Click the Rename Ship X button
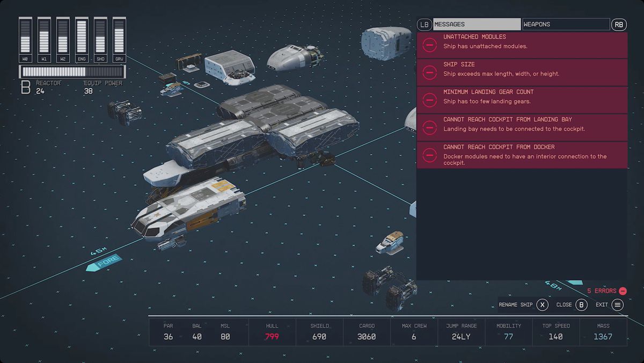The image size is (644, 363). [543, 305]
